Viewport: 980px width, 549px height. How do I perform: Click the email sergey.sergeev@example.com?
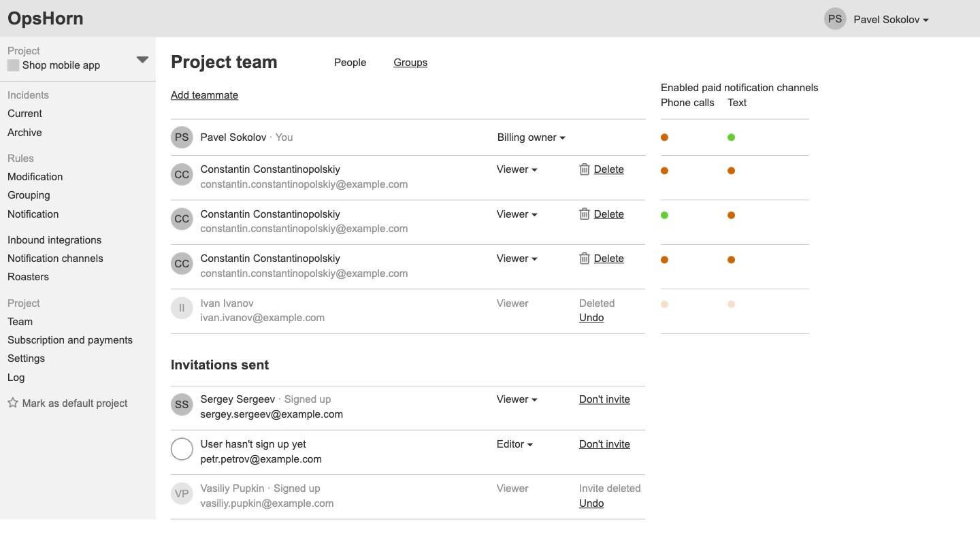coord(272,414)
